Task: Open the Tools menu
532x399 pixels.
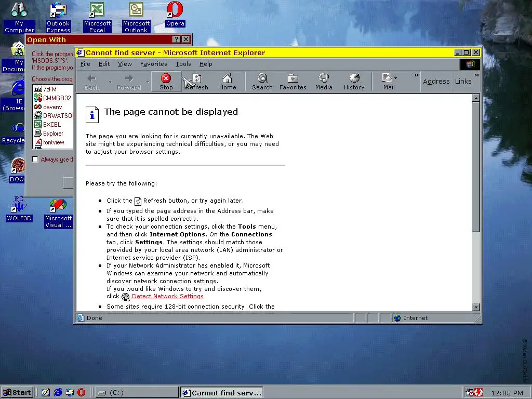Action: pyautogui.click(x=183, y=64)
